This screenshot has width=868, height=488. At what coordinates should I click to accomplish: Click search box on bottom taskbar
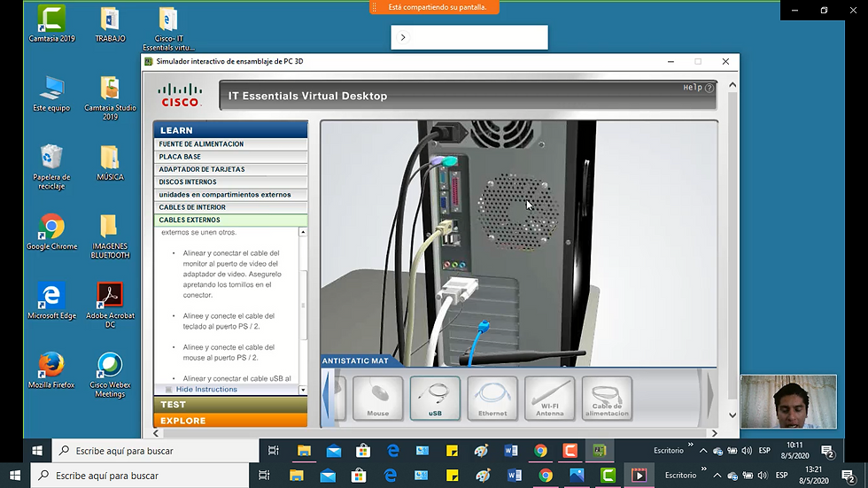coord(140,476)
